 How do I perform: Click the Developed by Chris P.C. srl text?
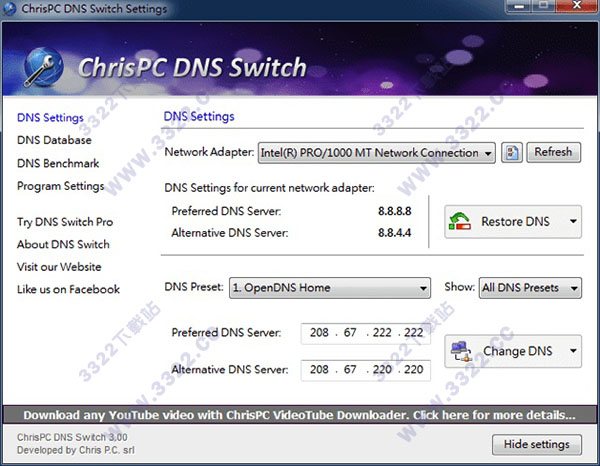click(76, 450)
